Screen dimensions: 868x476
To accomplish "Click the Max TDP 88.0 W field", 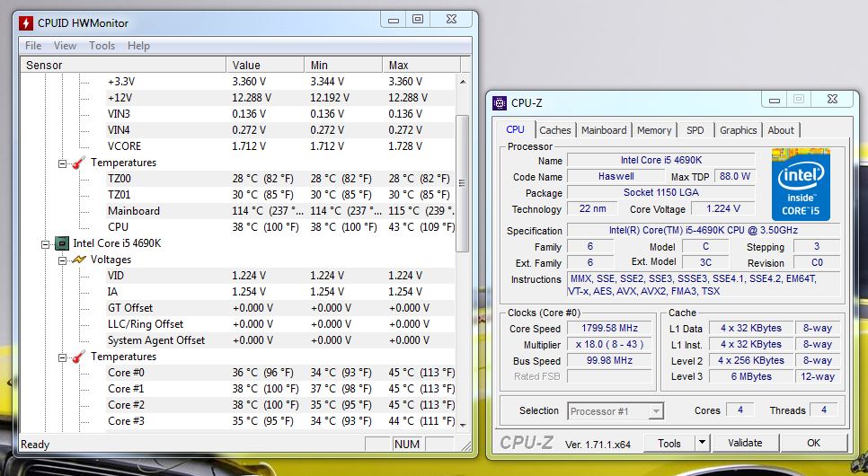I will (735, 177).
